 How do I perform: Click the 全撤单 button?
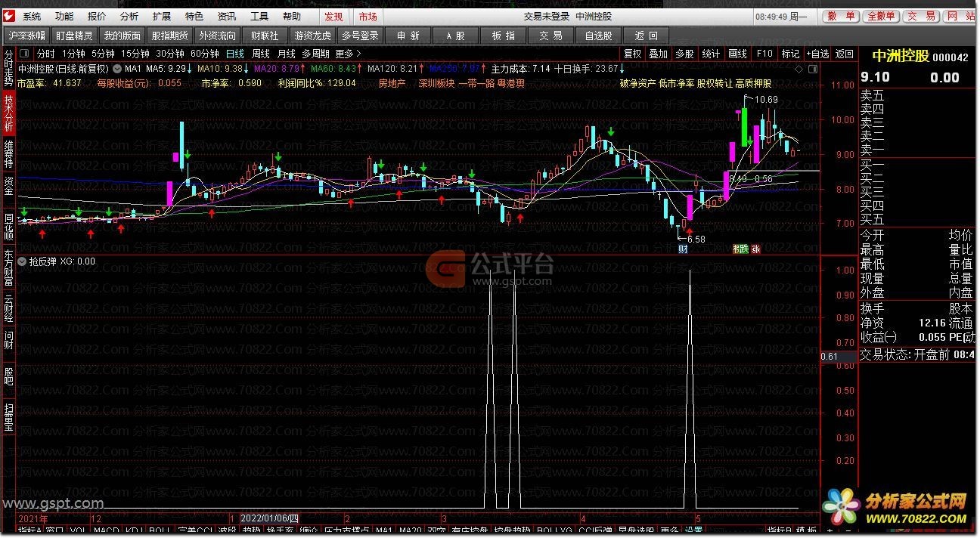(881, 16)
